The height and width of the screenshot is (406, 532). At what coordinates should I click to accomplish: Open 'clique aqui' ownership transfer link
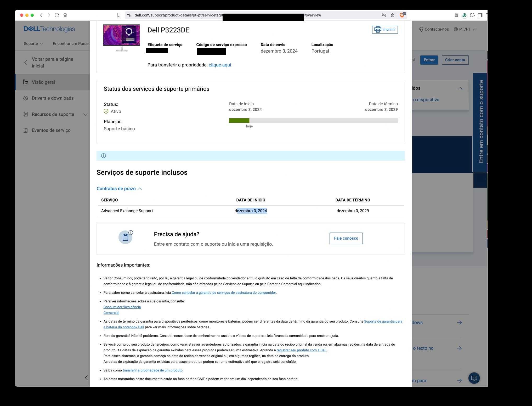pyautogui.click(x=220, y=65)
